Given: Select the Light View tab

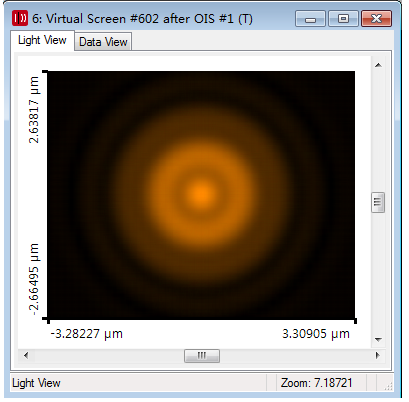Looking at the screenshot, I should (42, 40).
